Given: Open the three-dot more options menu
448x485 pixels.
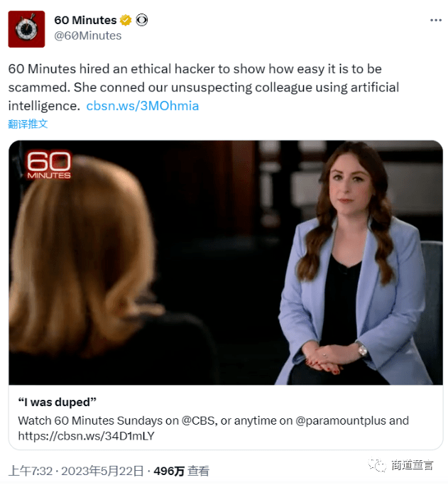Looking at the screenshot, I should pyautogui.click(x=435, y=20).
